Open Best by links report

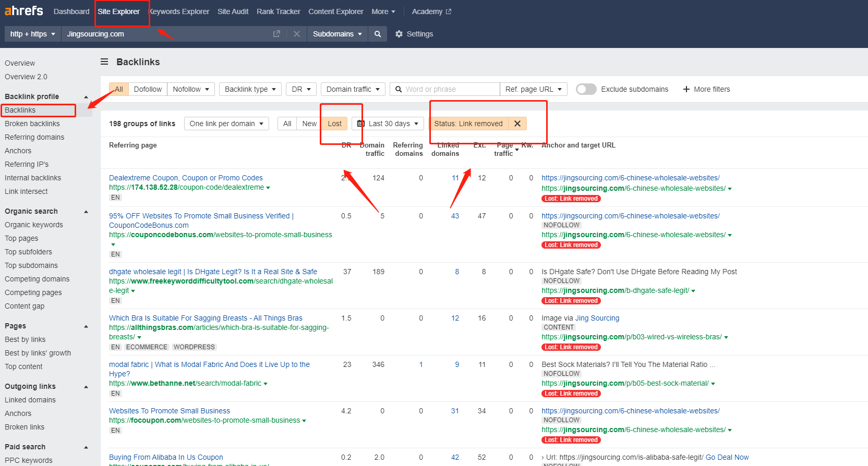(25, 339)
